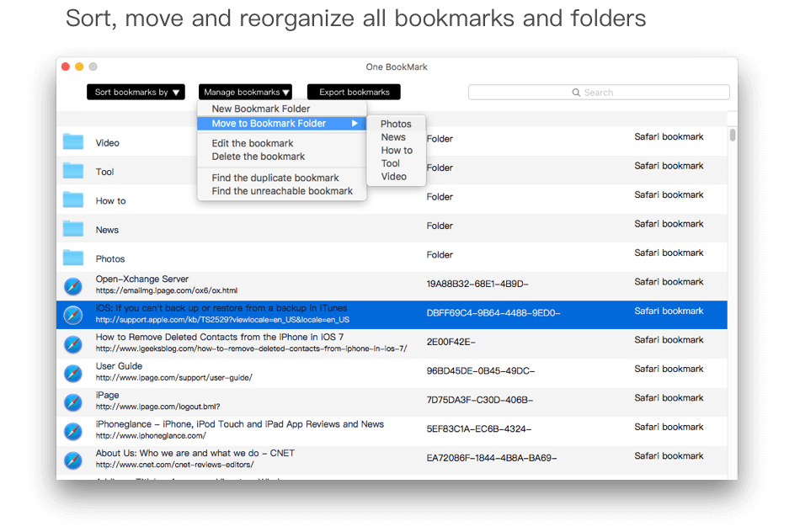
Task: Choose New Bookmark Folder from menu
Action: tap(261, 109)
